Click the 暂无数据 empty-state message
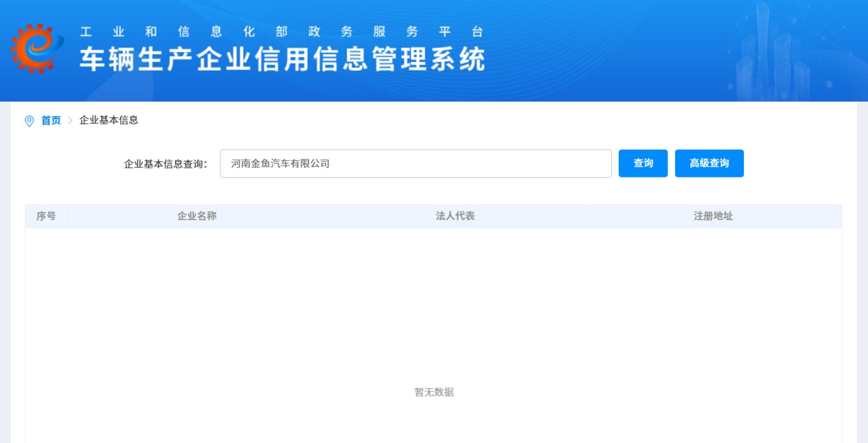Viewport: 868px width, 443px height. 434,392
